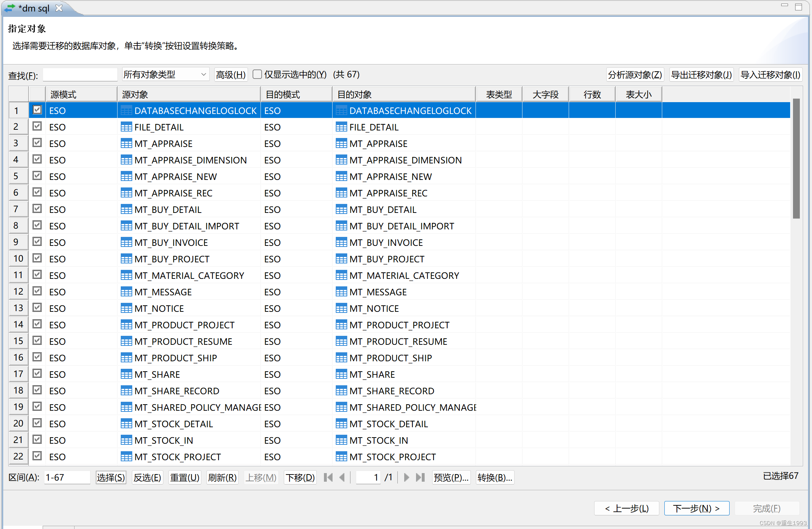The height and width of the screenshot is (529, 812).
Task: Click the vertical scrollbar thumb
Action: coord(796,158)
